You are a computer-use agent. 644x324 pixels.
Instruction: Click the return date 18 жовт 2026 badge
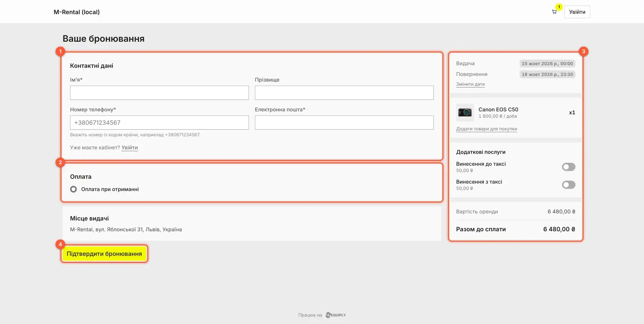click(547, 74)
